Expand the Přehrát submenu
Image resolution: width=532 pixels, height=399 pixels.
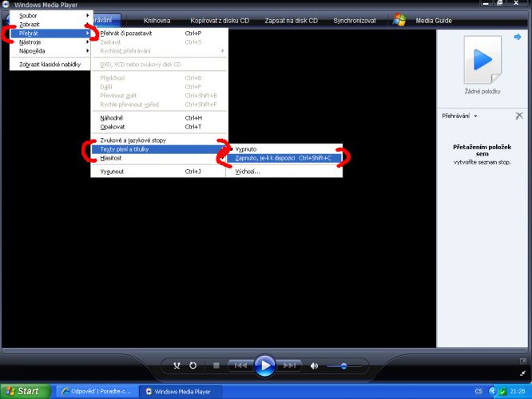click(50, 34)
